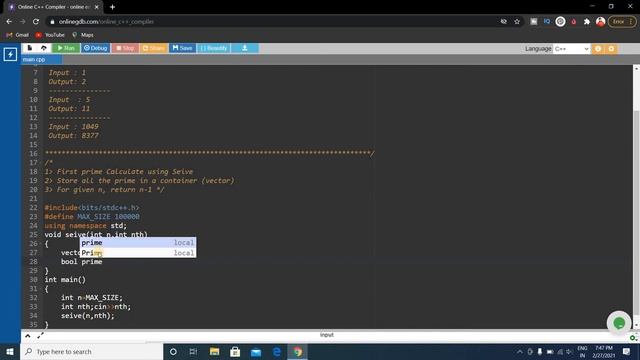Click the '#define MAX_SIZE 100000' line
This screenshot has height=360, width=640.
pos(92,217)
